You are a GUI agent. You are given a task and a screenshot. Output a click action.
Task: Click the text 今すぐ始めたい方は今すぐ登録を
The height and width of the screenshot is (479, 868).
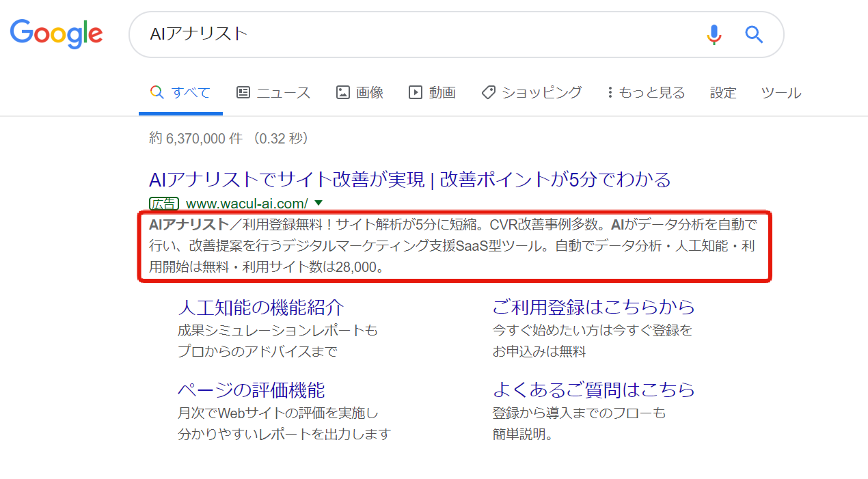tap(592, 331)
